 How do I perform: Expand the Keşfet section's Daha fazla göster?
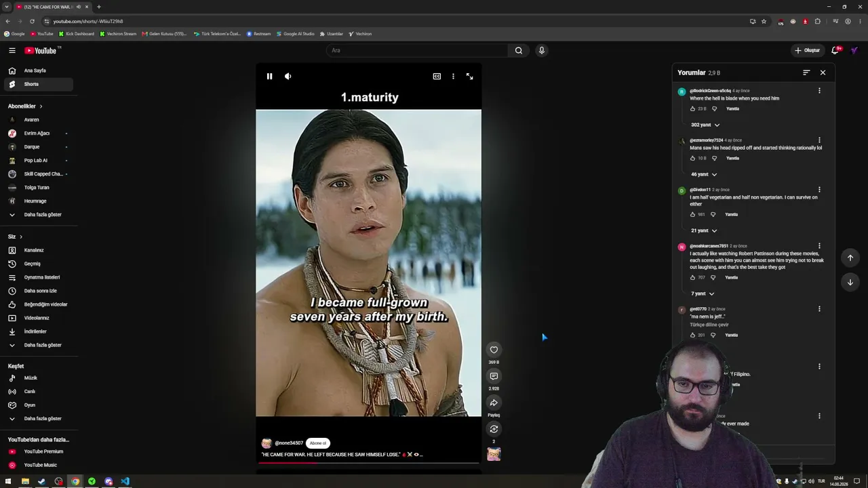pyautogui.click(x=39, y=419)
